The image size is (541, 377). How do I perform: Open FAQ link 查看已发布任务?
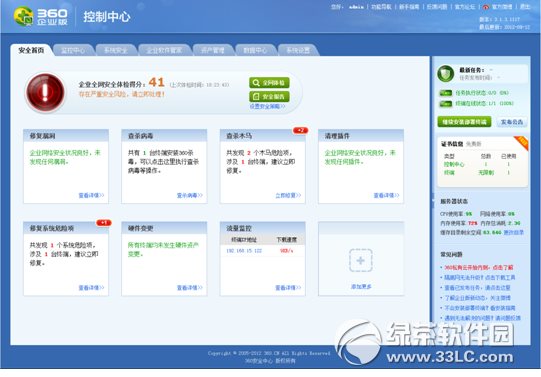(477, 287)
